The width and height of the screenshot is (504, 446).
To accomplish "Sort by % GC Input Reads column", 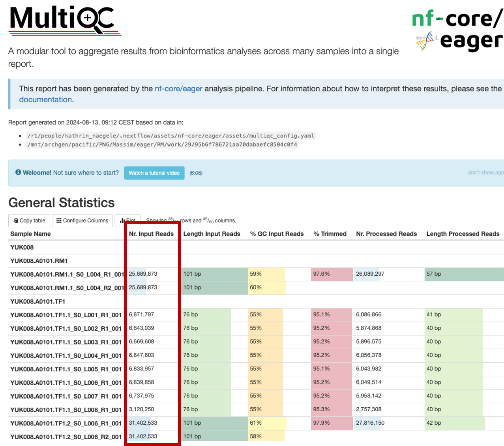I will (x=277, y=234).
